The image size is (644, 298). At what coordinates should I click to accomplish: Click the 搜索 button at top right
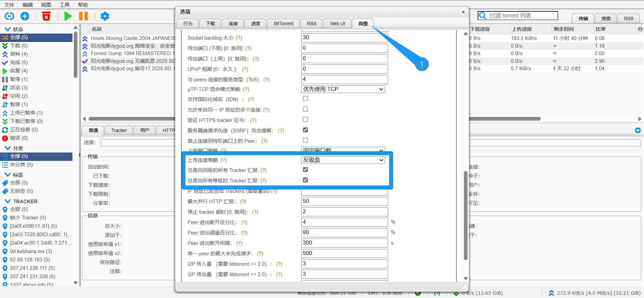point(606,18)
